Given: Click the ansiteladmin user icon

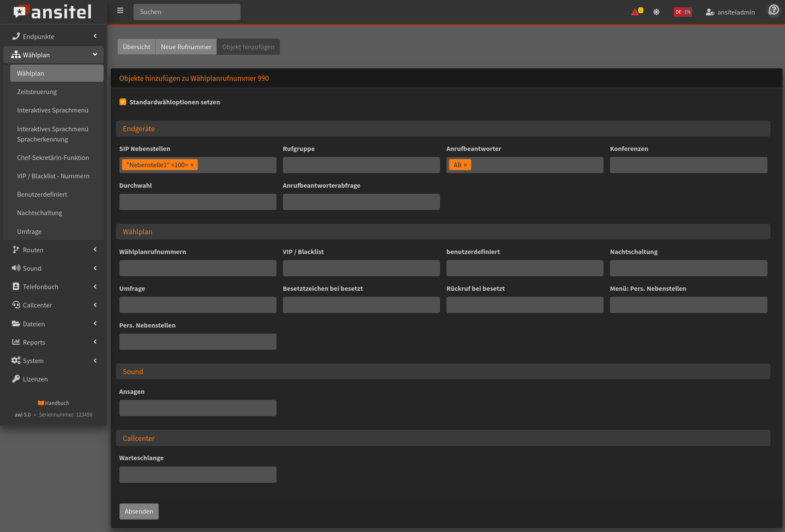Looking at the screenshot, I should tap(710, 12).
